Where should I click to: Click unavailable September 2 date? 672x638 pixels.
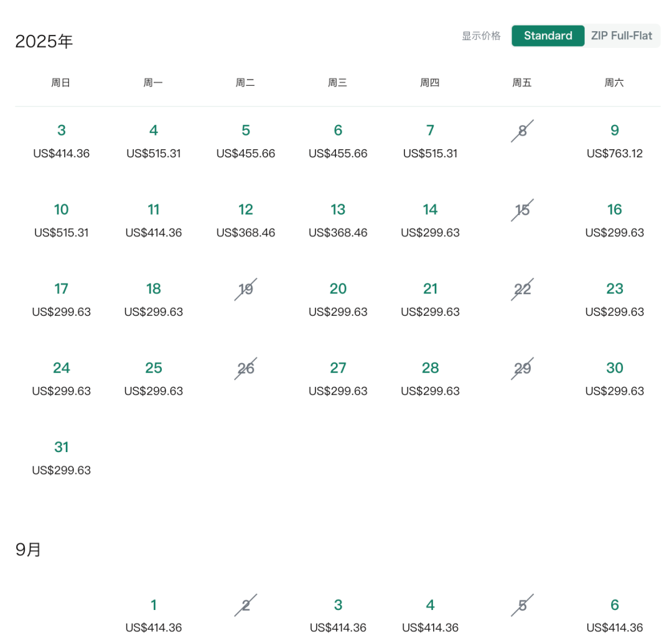tap(246, 605)
